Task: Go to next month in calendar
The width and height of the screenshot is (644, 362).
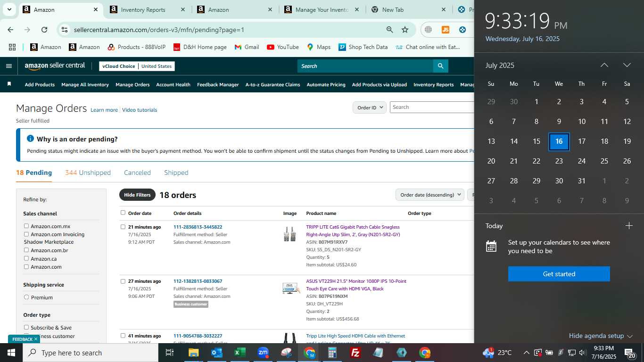Action: [627, 65]
